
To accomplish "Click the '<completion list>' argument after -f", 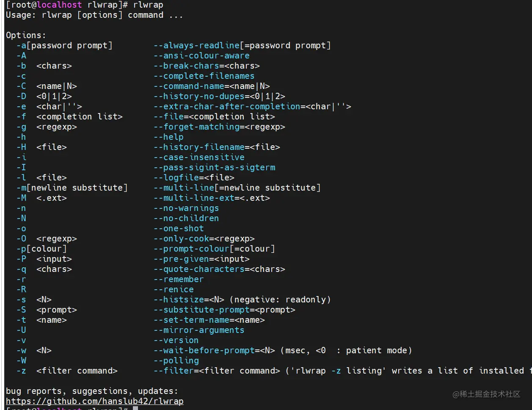I will click(x=80, y=116).
